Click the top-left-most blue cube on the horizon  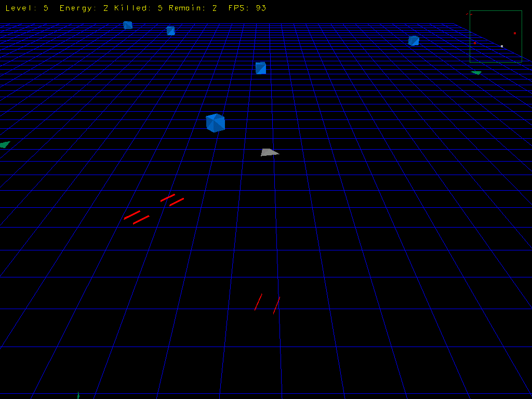point(128,25)
